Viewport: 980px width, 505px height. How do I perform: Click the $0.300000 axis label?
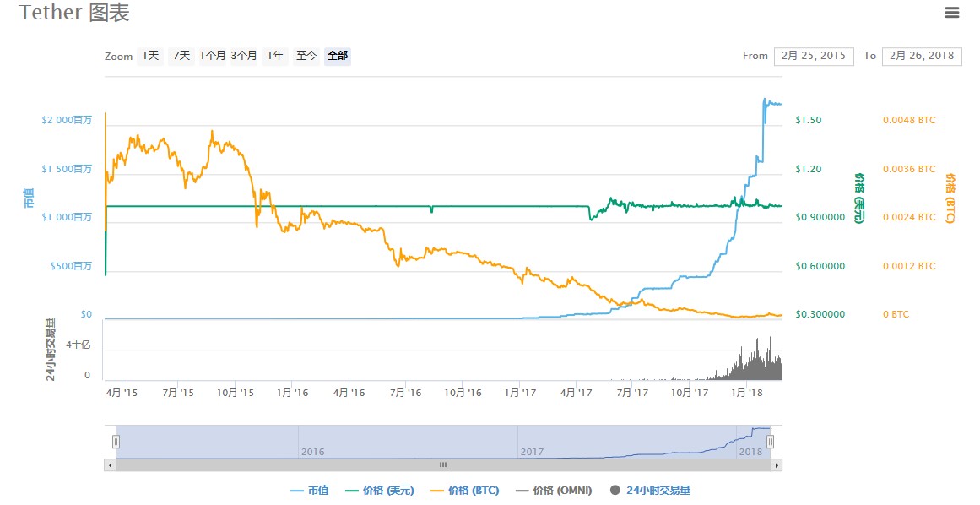(x=820, y=314)
